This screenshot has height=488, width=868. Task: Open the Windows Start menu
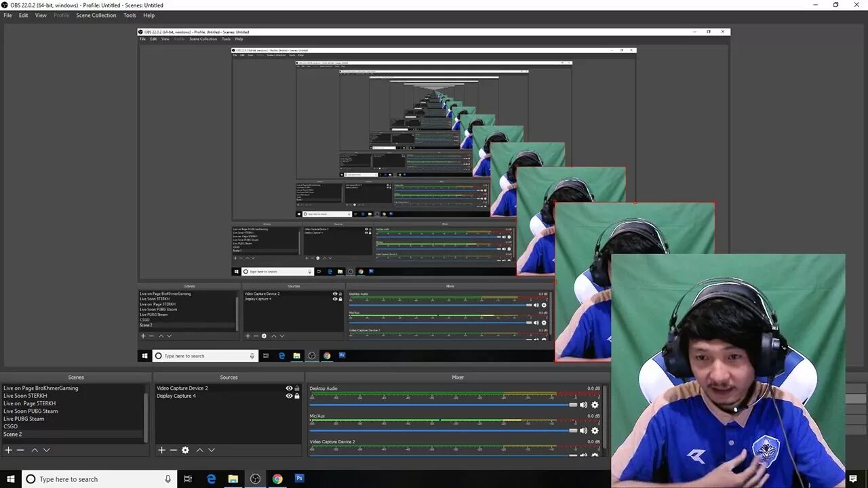pyautogui.click(x=11, y=479)
